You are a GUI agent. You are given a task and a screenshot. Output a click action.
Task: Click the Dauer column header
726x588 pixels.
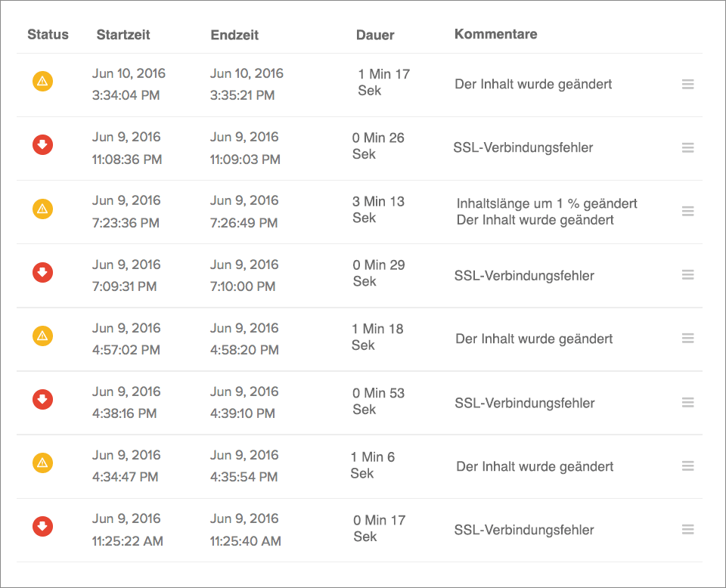click(375, 35)
